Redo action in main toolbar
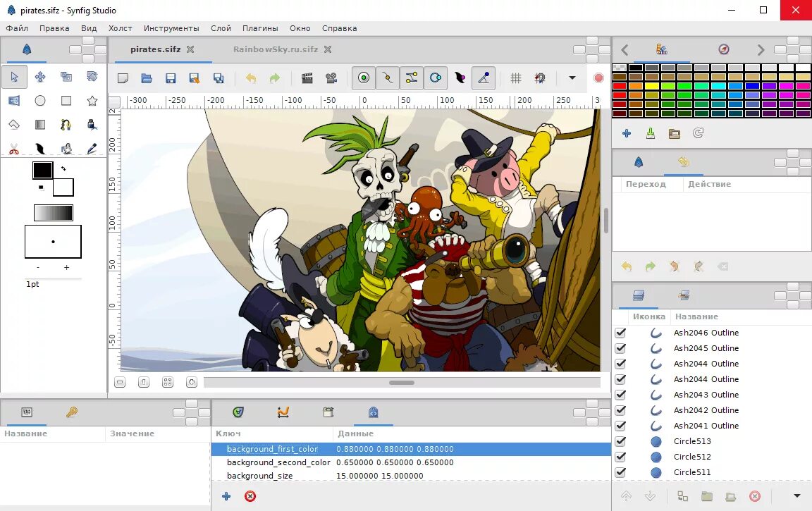Screen dimensions: 812x511 click(274, 78)
